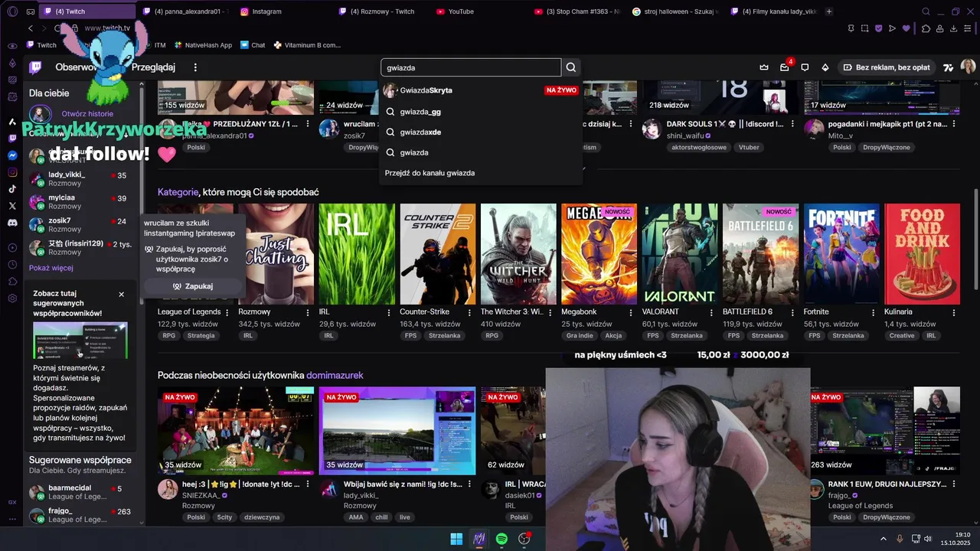Open the user avatar menu
Image resolution: width=980 pixels, height=551 pixels.
pyautogui.click(x=968, y=67)
